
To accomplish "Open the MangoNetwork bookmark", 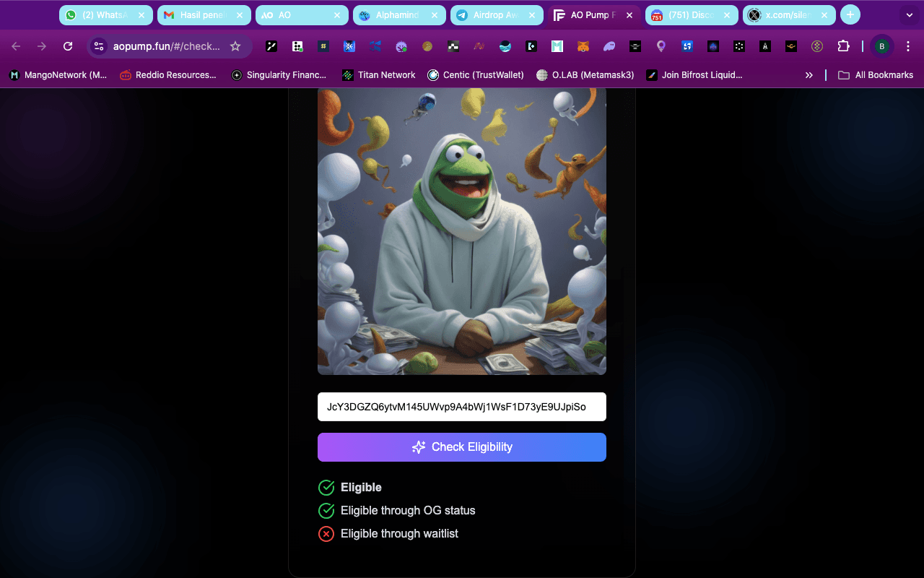I will pyautogui.click(x=58, y=74).
